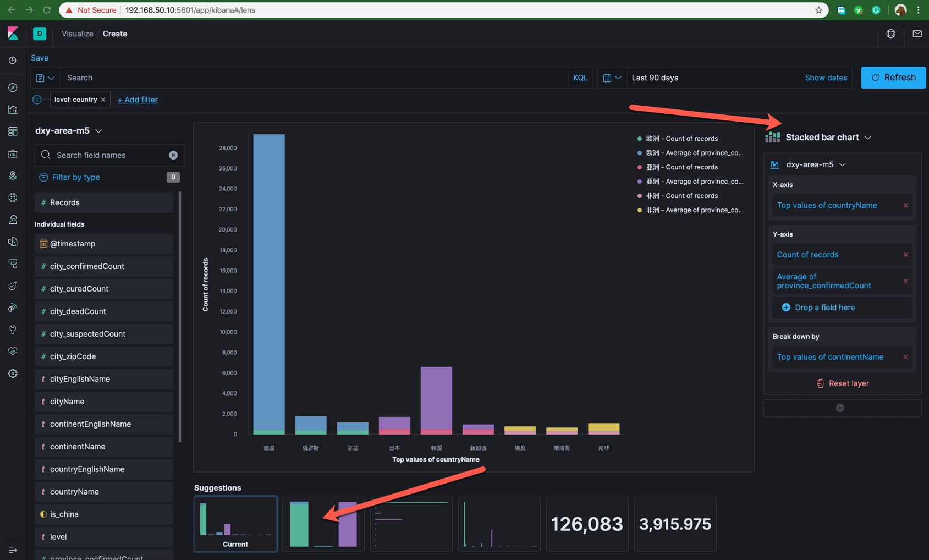Navigate to Visualize breadcrumb

coord(77,34)
